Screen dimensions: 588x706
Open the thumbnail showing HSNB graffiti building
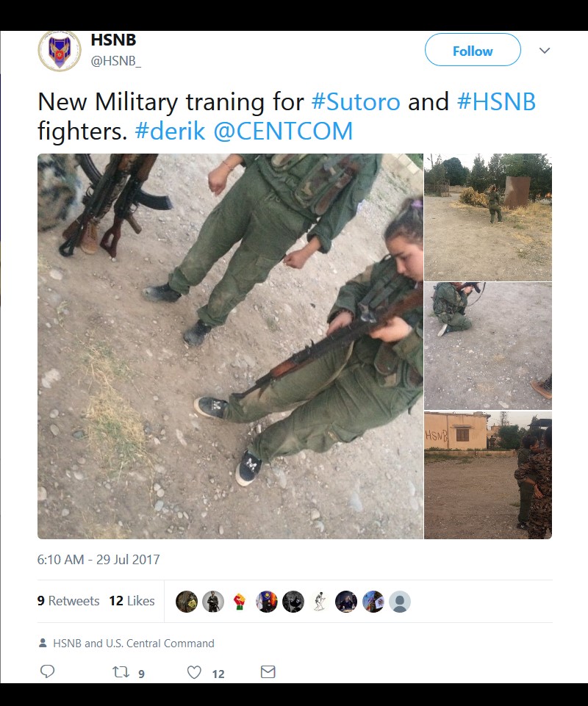[488, 475]
